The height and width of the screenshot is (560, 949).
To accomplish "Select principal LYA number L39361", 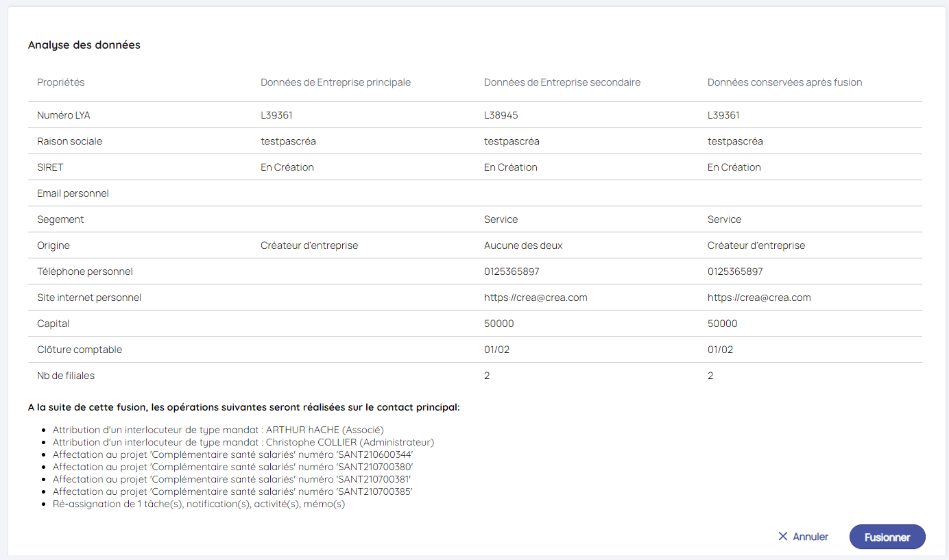I will [276, 115].
